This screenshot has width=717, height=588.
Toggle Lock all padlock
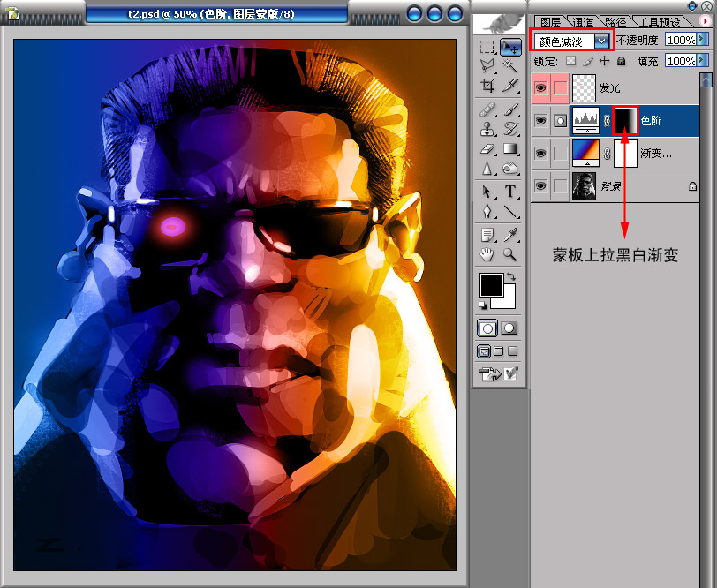(x=621, y=61)
